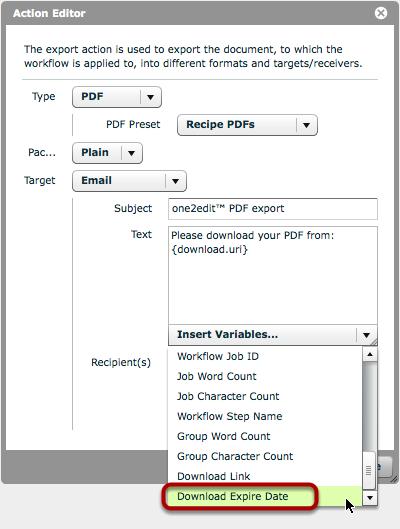Viewport: 400px width, 529px height.
Task: Insert Group Character Count variable
Action: pos(235,456)
